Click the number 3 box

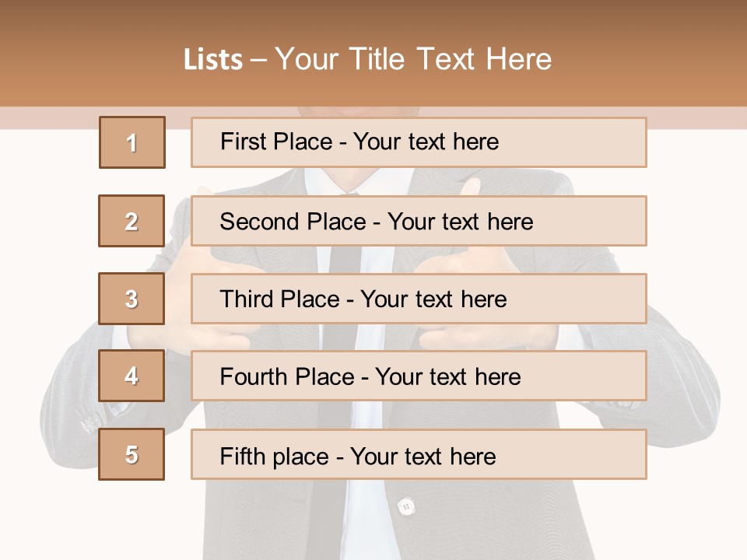[132, 299]
